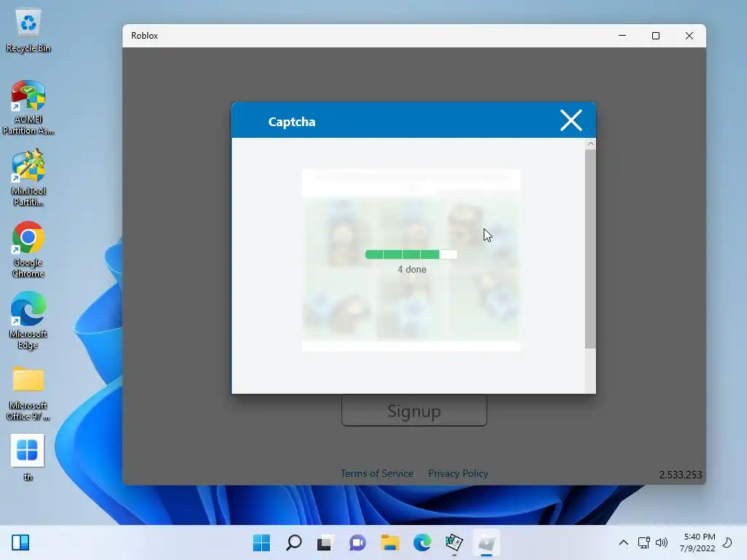Screen dimensions: 747x560
Task: Select the blurred captcha image grid
Action: coord(411,268)
